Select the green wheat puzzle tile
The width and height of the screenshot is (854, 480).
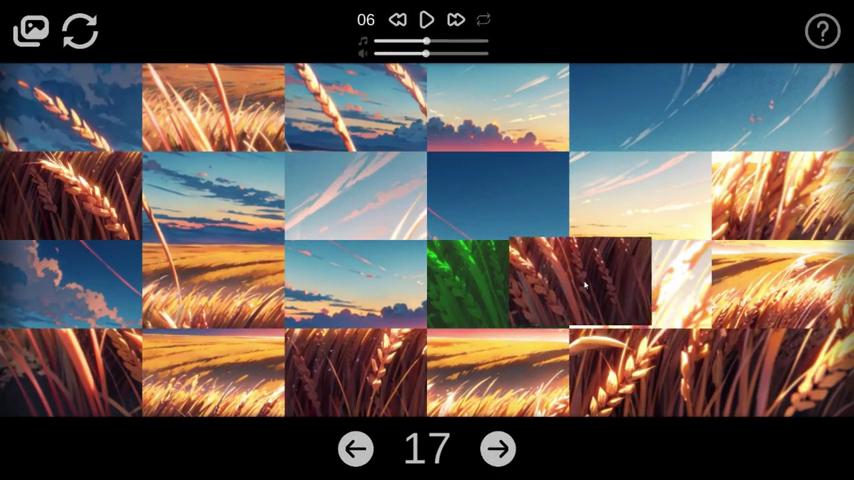(x=467, y=283)
